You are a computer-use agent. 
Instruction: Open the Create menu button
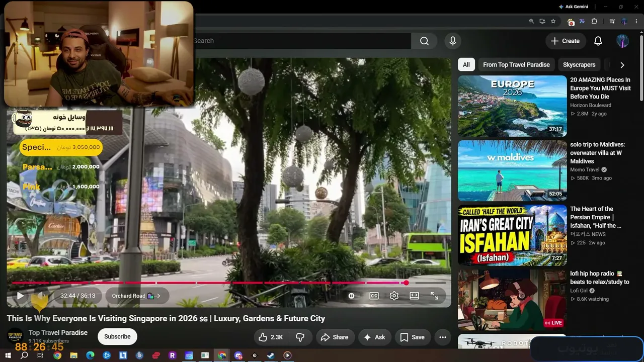point(566,41)
